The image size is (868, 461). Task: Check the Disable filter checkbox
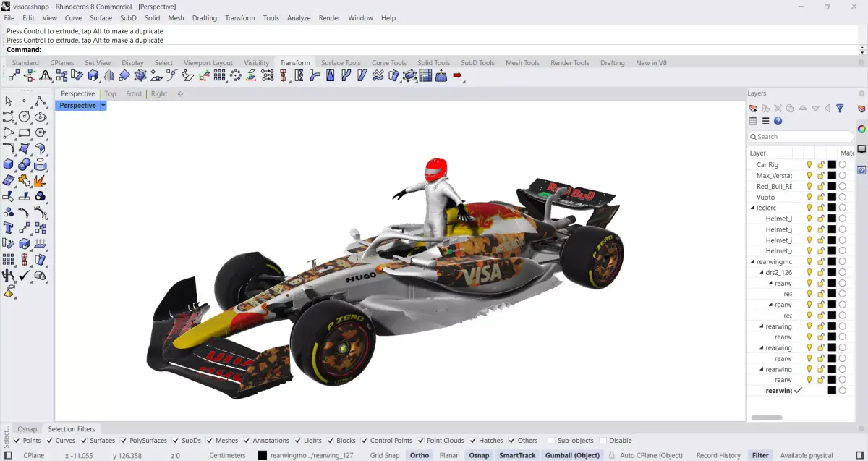pos(603,441)
